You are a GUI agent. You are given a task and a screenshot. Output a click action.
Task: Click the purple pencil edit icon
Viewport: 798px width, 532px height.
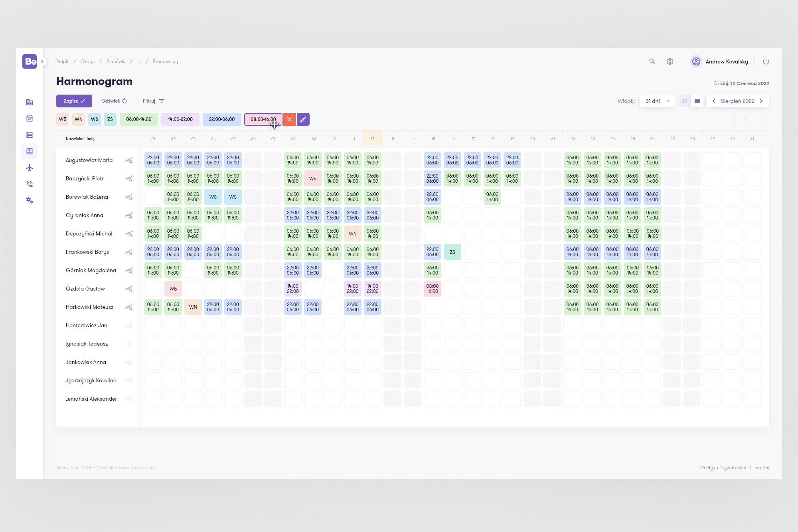(x=303, y=119)
